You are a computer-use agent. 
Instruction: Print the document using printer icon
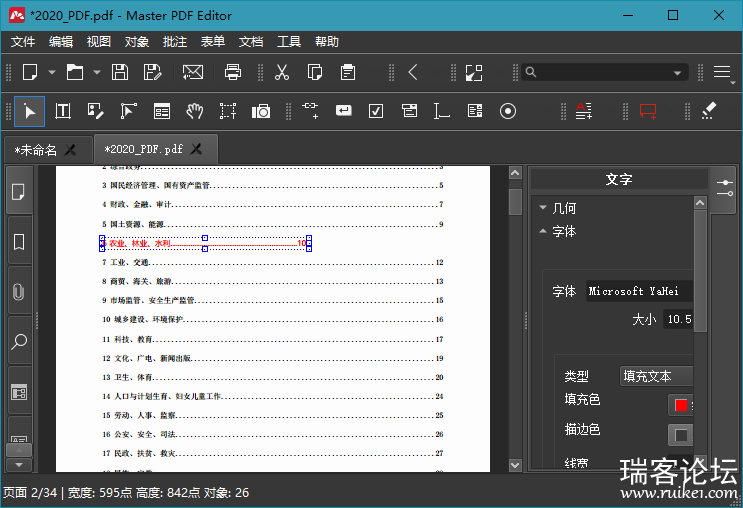(233, 73)
